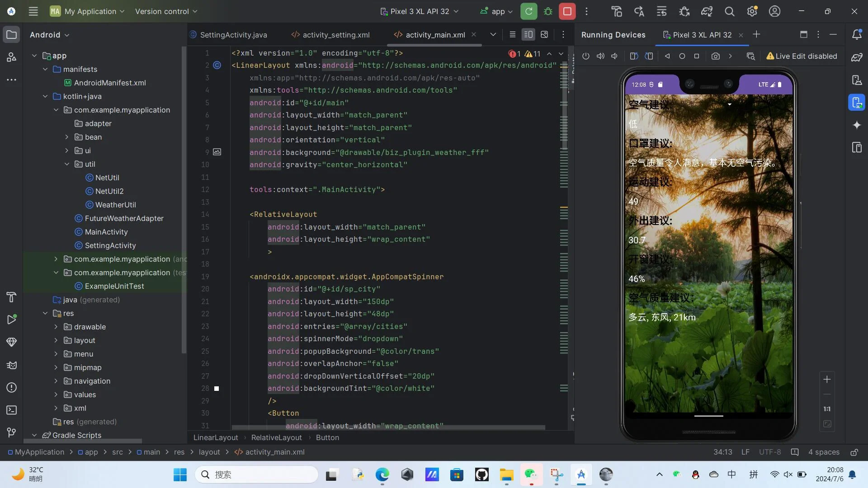Build the project with the hammer icon

point(616,11)
